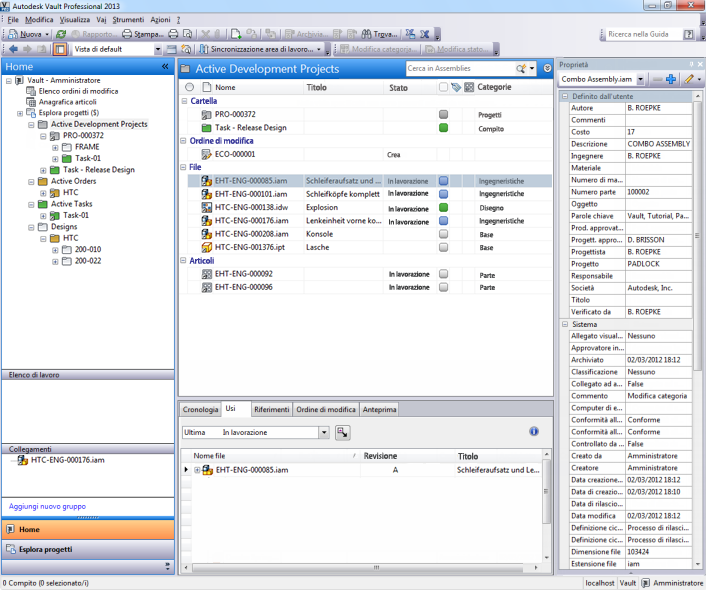Toggle state box of HTC-ENG-001376.ipt row
The height and width of the screenshot is (590, 706).
pos(444,247)
